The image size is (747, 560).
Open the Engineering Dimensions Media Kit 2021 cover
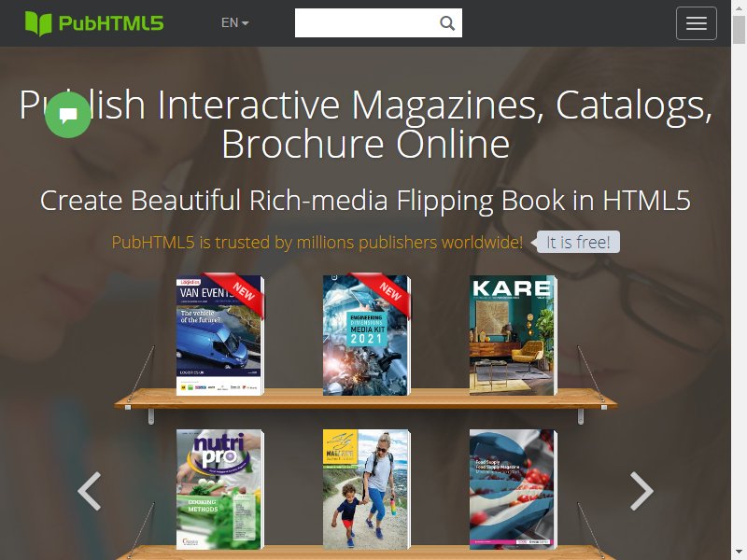pyautogui.click(x=366, y=335)
